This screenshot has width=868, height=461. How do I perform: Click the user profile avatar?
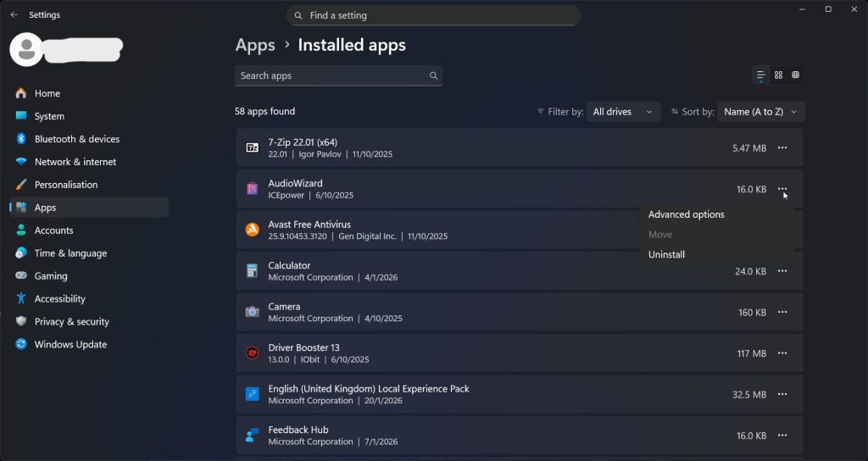(x=26, y=49)
